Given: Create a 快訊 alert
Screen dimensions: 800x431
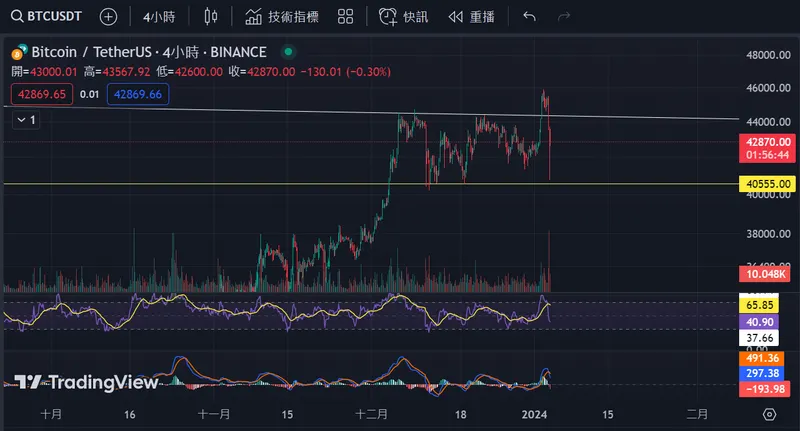Looking at the screenshot, I should (403, 17).
